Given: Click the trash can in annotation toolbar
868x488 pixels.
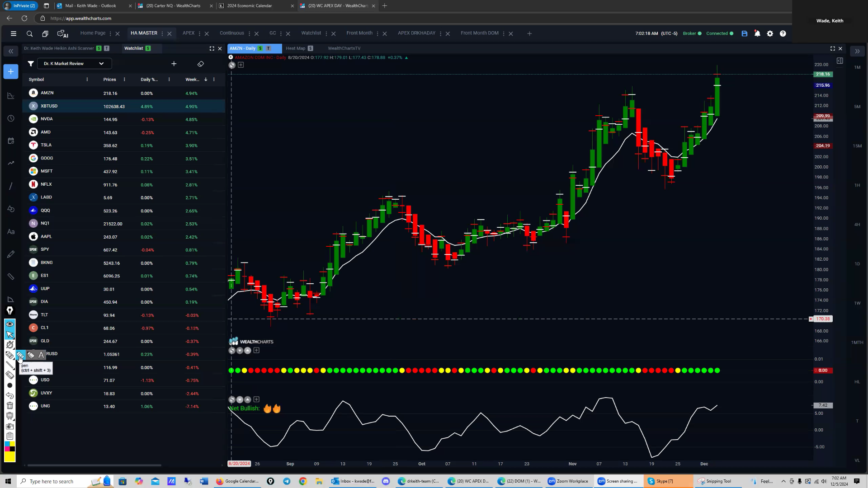Looking at the screenshot, I should (x=9, y=406).
